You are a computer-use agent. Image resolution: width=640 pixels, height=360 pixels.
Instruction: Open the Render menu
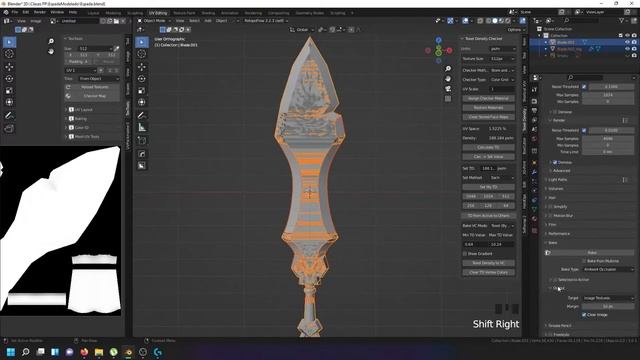pyautogui.click(x=40, y=12)
